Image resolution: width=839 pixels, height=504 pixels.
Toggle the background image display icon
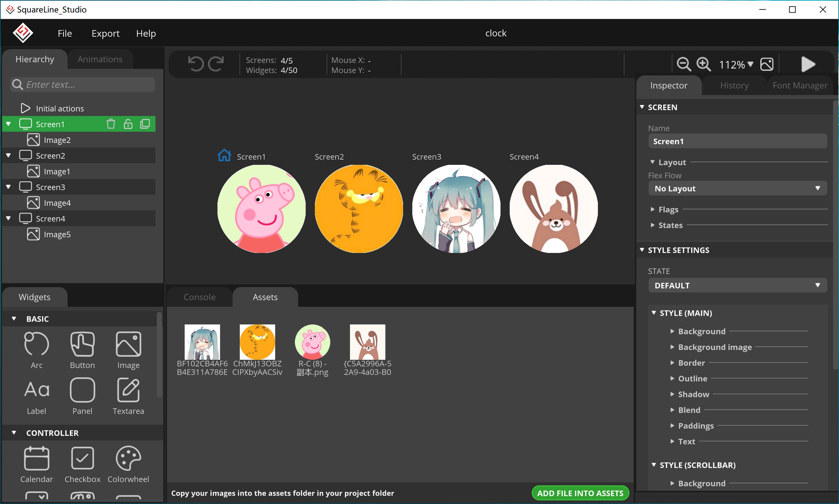pyautogui.click(x=767, y=64)
